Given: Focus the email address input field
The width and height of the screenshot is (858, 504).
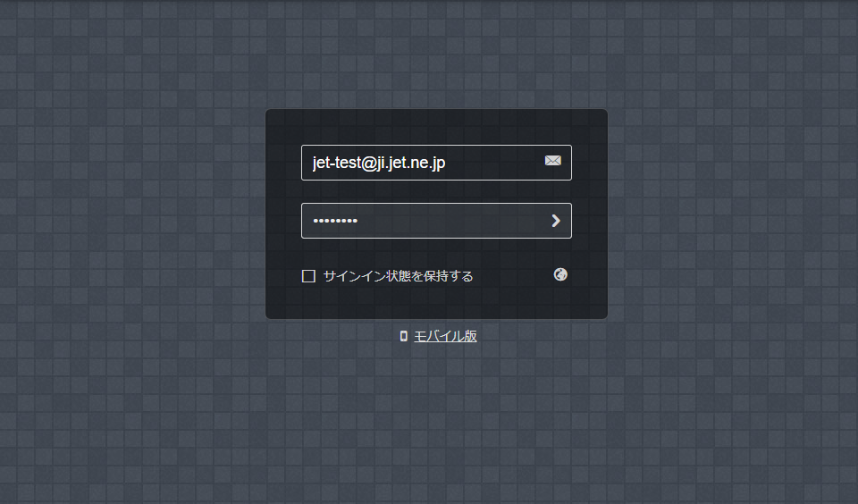Looking at the screenshot, I should 436,163.
